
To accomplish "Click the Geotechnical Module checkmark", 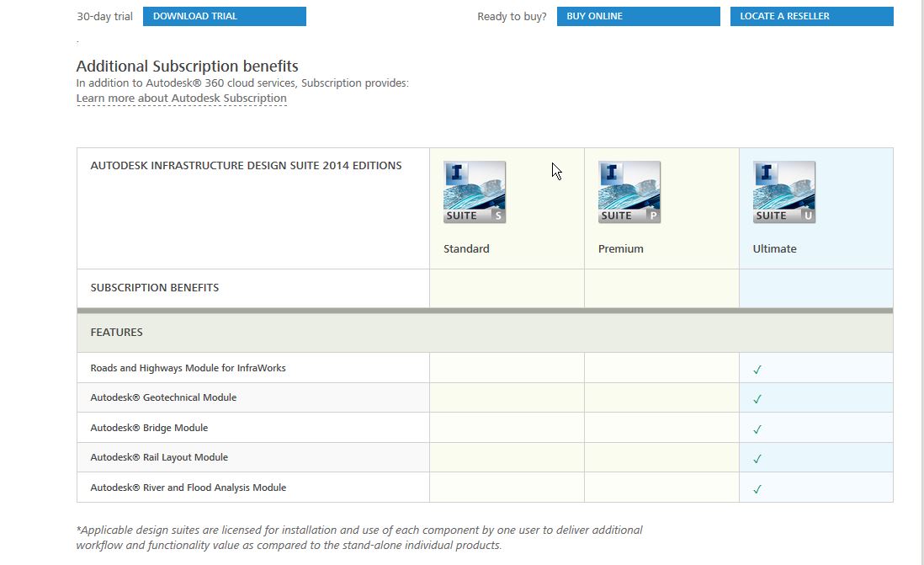I will click(x=758, y=397).
